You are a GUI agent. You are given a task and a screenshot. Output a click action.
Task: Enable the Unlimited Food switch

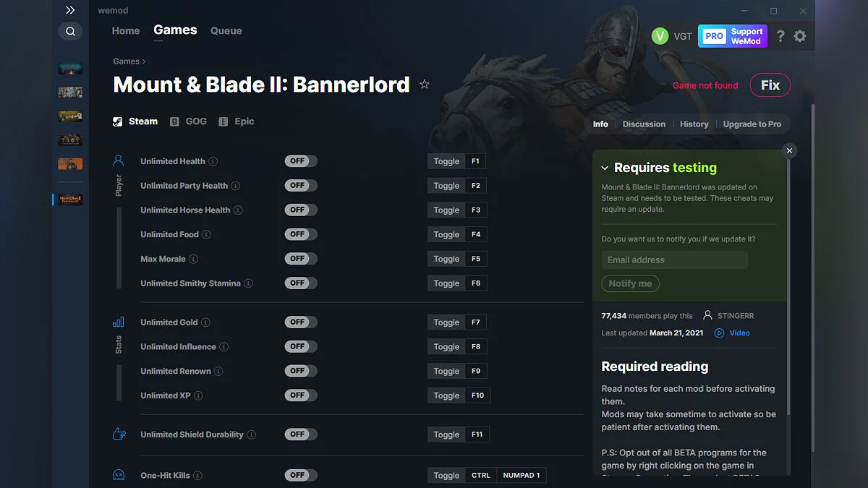tap(300, 234)
